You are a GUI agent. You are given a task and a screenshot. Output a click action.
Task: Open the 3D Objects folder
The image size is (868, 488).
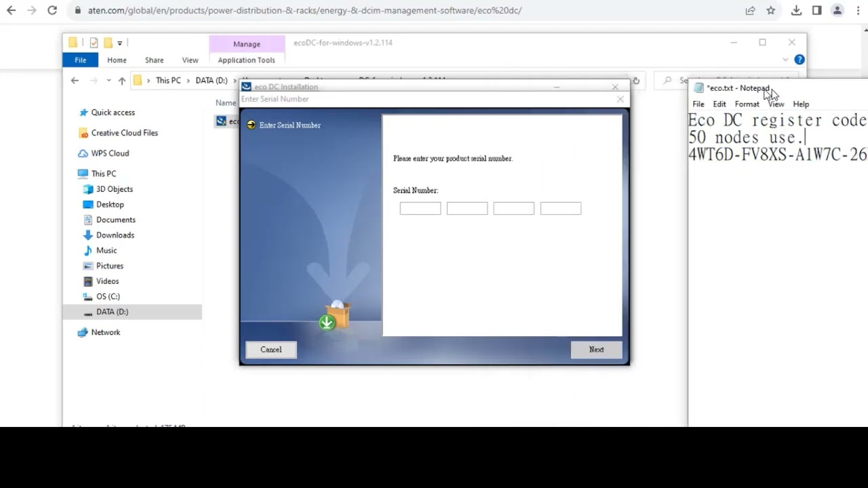tap(114, 189)
